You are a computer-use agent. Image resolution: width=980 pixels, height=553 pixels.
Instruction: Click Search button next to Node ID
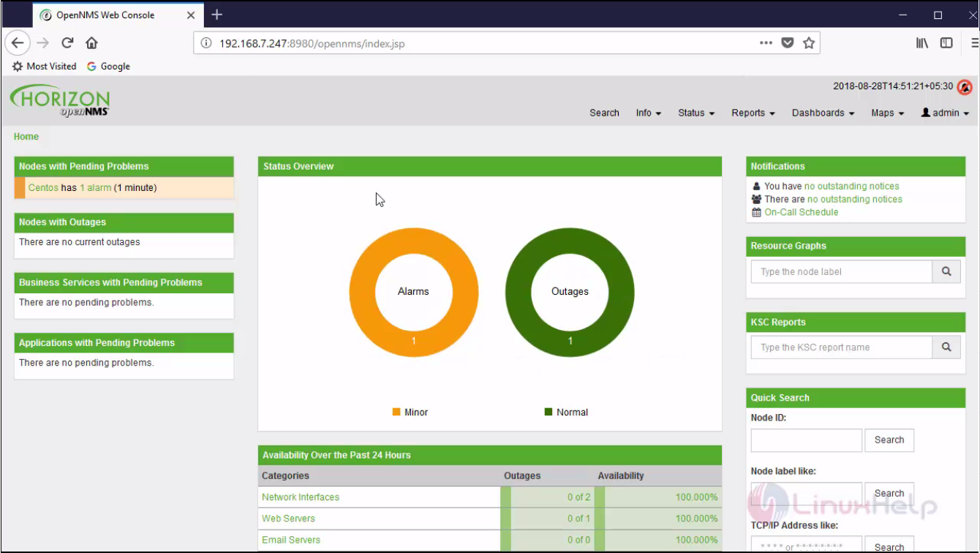click(889, 440)
